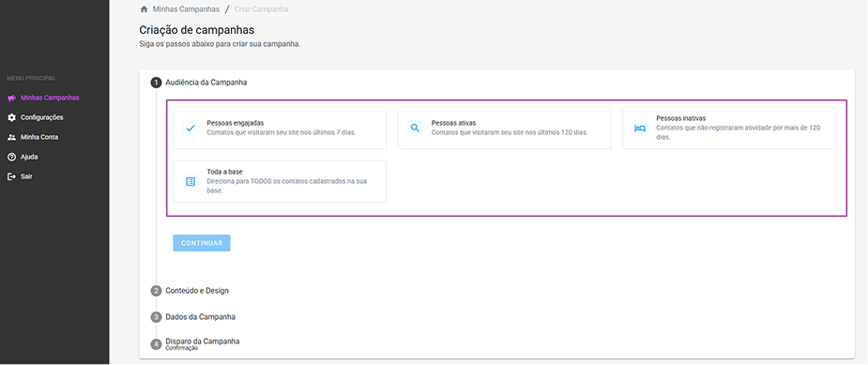Click description mentioning últimos 7 dias
The height and width of the screenshot is (365, 868).
282,132
